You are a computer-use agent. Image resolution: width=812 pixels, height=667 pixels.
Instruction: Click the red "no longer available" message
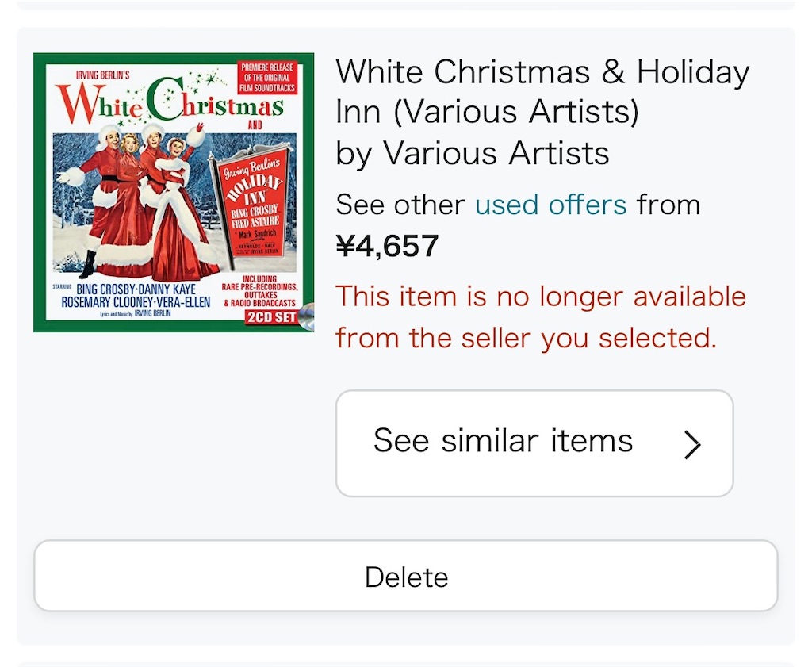pos(541,317)
